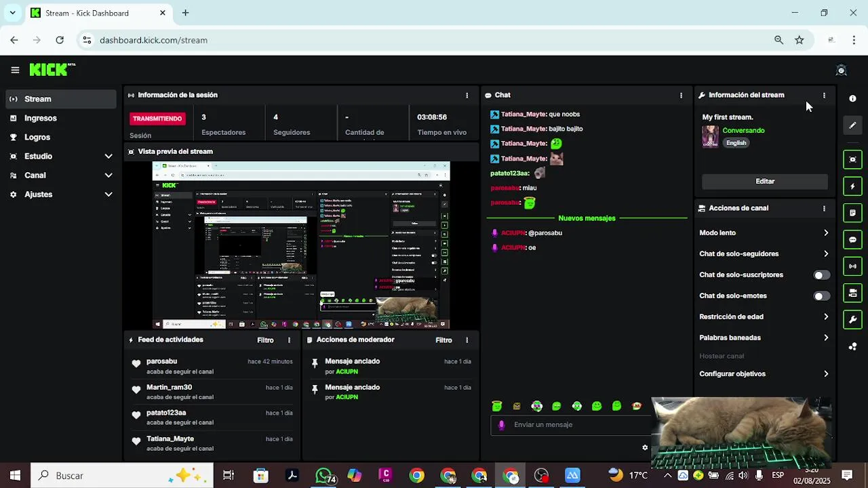Pick the red-hat emote in the emote row
The width and height of the screenshot is (868, 488).
636,406
